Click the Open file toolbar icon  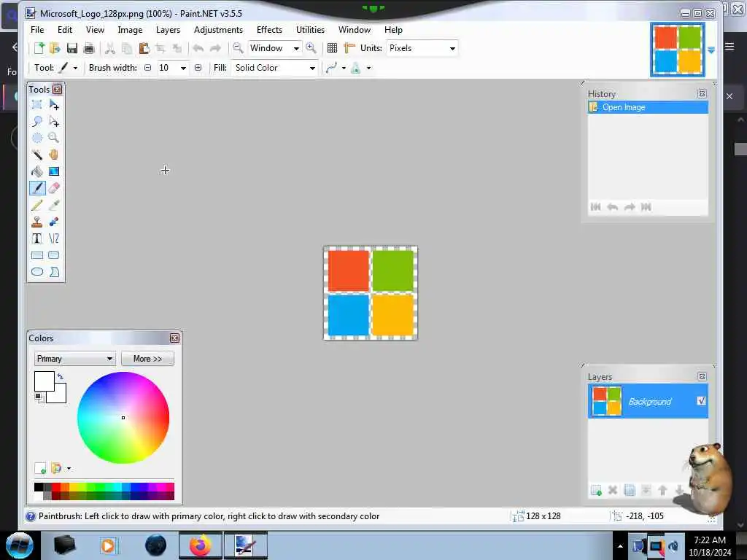click(x=55, y=48)
